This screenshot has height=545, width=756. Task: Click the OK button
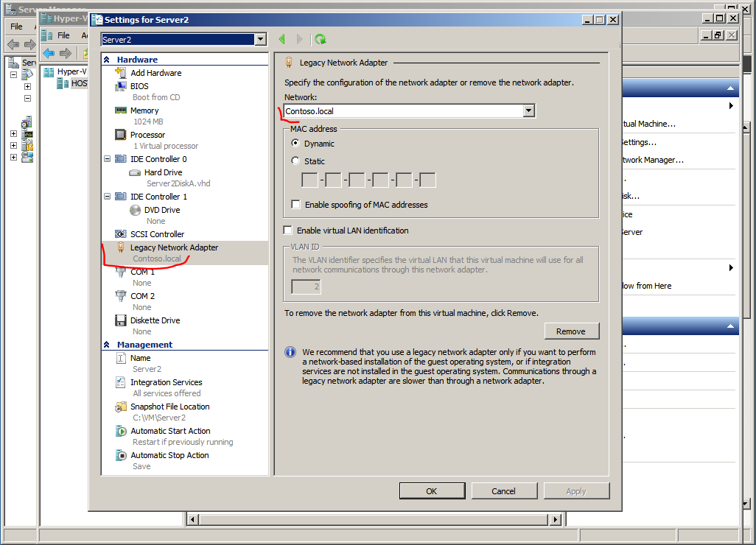click(x=432, y=491)
